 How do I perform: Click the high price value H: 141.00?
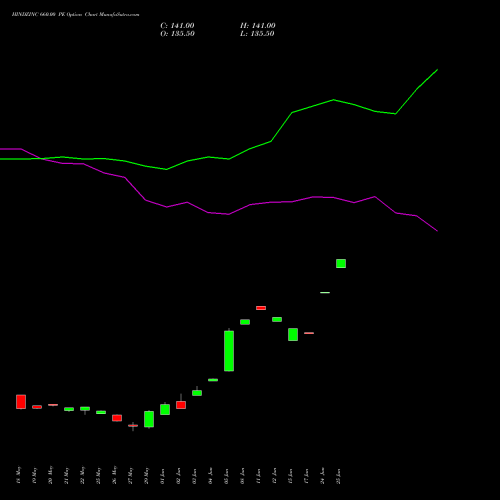(x=258, y=26)
